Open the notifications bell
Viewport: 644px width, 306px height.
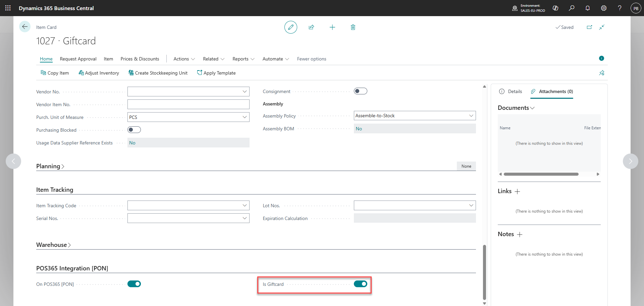tap(588, 8)
